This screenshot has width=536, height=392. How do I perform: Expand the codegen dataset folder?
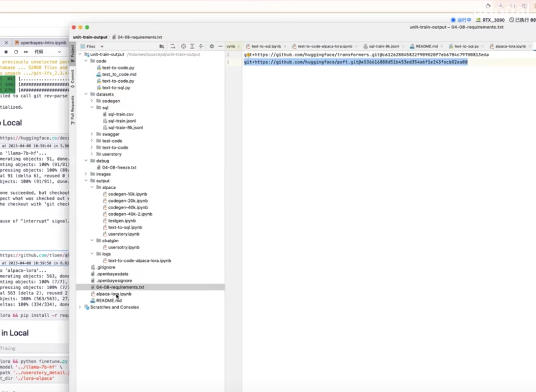(92, 101)
